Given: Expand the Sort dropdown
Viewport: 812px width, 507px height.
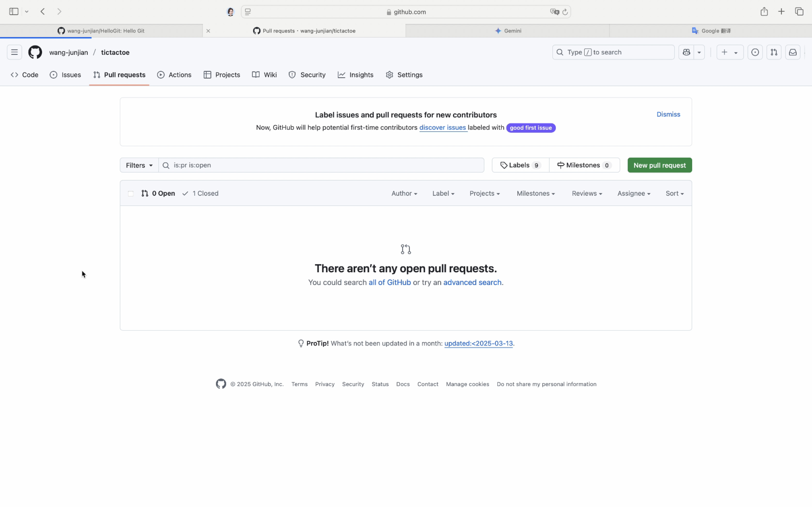Looking at the screenshot, I should click(x=674, y=193).
